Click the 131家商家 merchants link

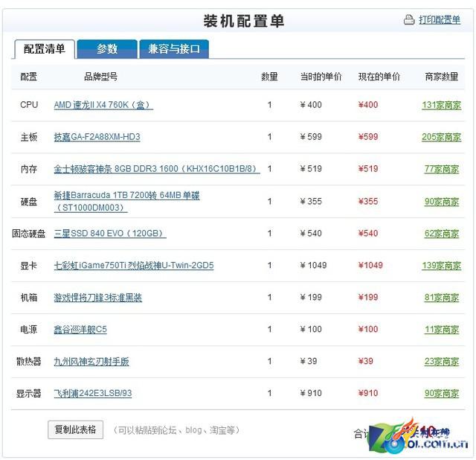pos(441,105)
